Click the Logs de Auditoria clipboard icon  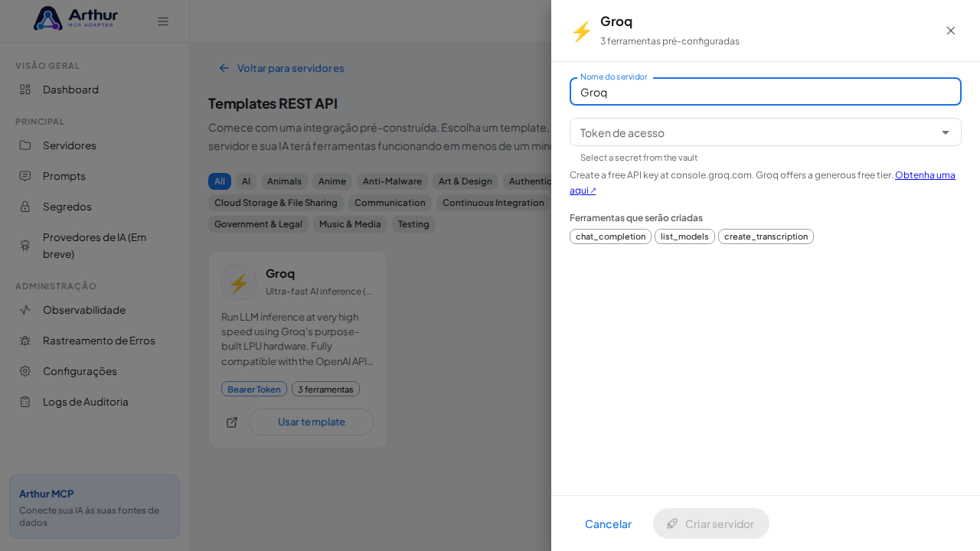[x=25, y=402]
